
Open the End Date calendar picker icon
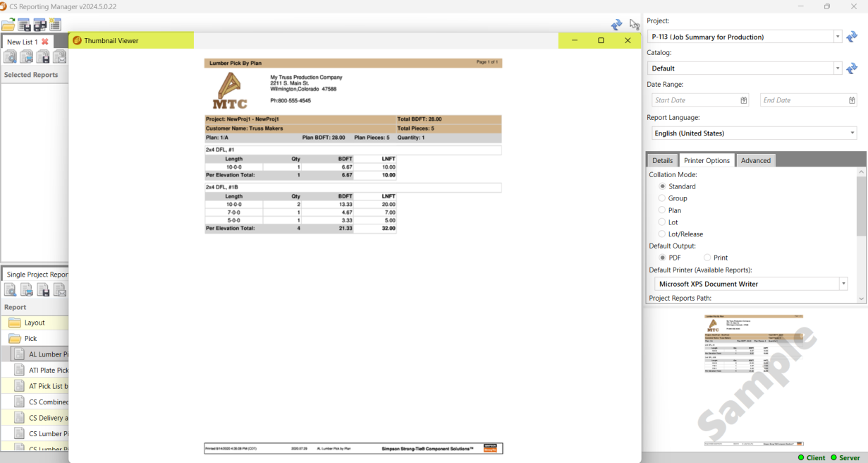(x=852, y=100)
